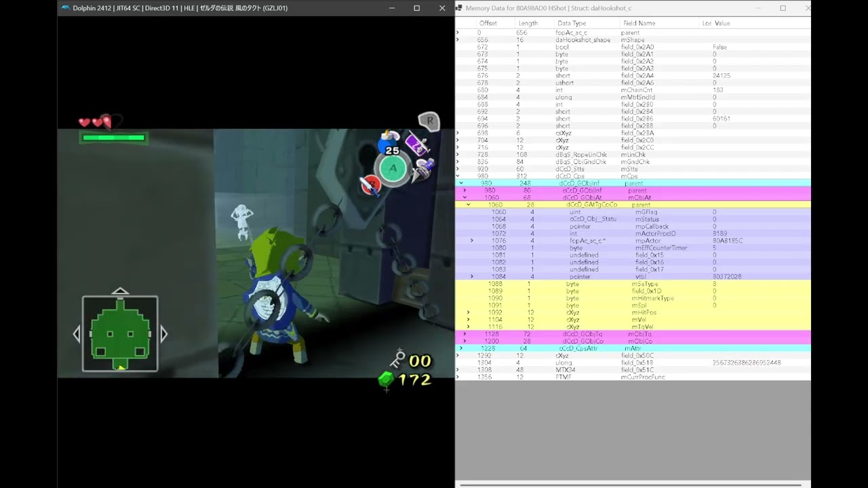Click the minimap right arrow
Viewport: 868px width, 488px height.
[163, 333]
